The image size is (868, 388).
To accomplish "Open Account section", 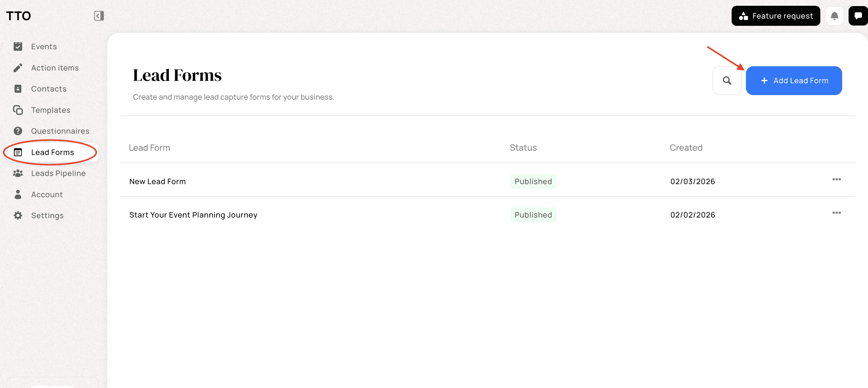I will coord(47,194).
